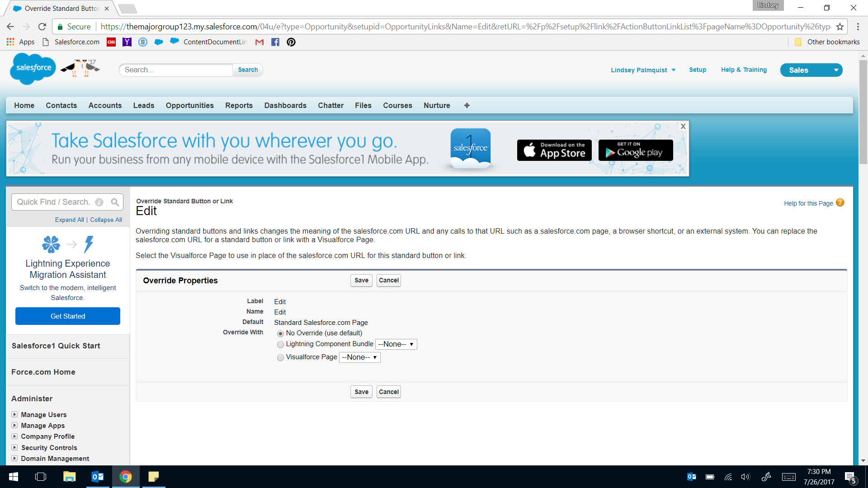Click the Quick Find magnifier search icon
868x488 pixels.
point(115,202)
